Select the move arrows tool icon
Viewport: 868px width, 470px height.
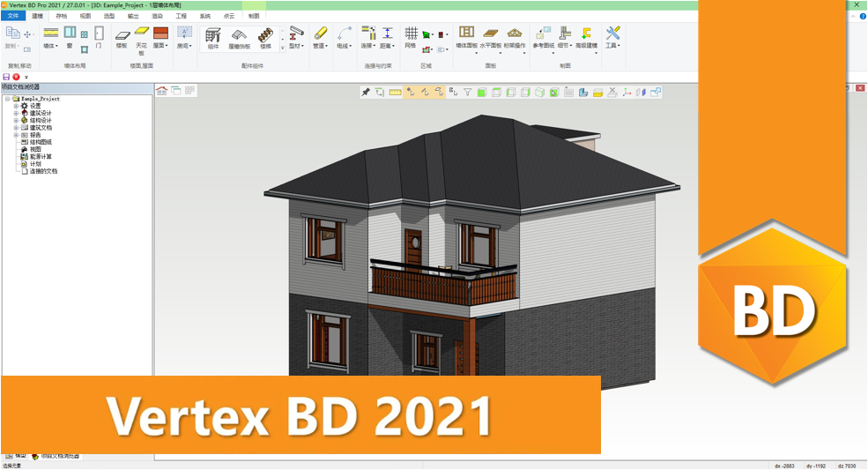[27, 34]
